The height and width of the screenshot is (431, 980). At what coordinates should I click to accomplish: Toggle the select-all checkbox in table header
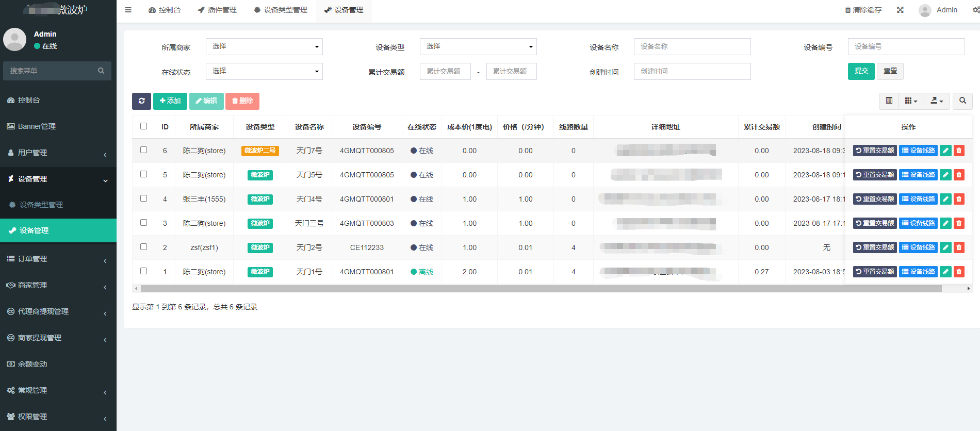[x=143, y=126]
